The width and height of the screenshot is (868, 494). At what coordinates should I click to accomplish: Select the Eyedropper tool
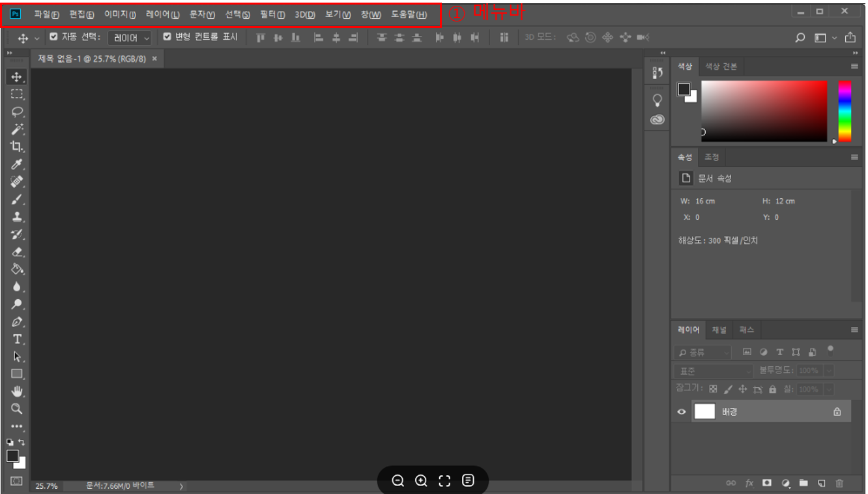pyautogui.click(x=16, y=164)
